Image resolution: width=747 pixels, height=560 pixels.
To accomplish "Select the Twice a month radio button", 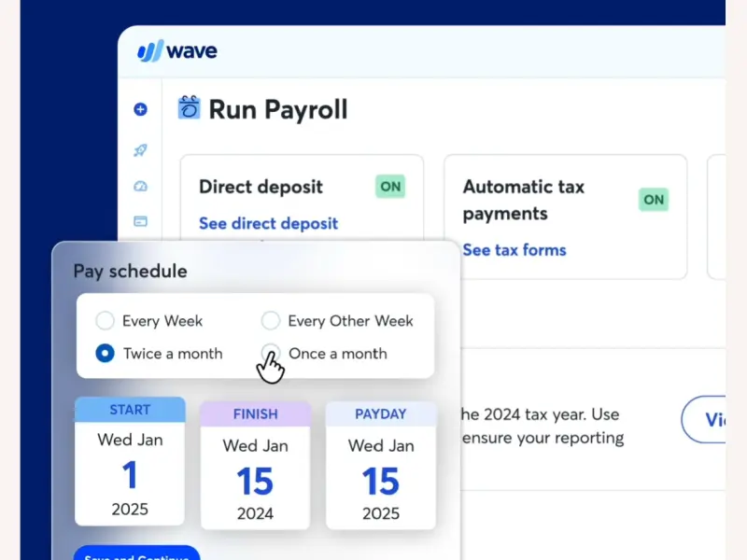I will point(106,354).
